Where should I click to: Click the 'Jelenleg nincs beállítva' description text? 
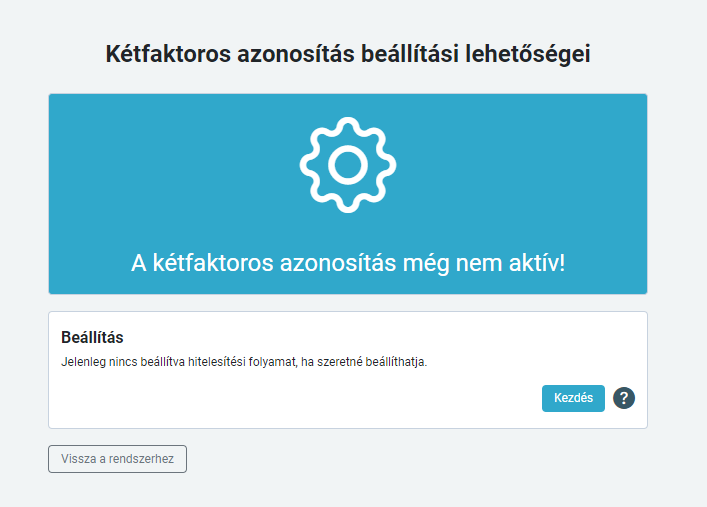[x=244, y=362]
